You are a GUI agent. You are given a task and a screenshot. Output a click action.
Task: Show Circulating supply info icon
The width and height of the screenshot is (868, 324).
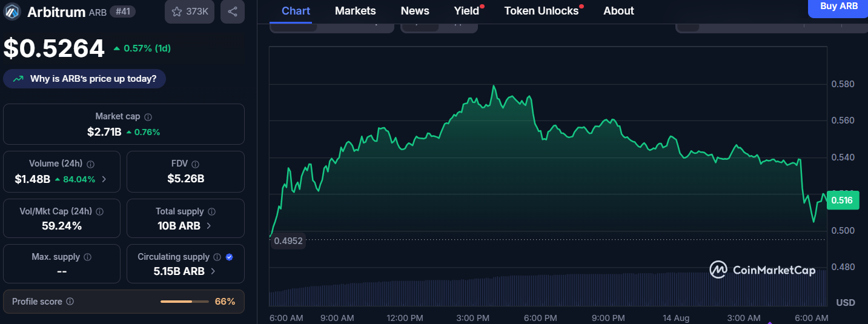tap(217, 257)
